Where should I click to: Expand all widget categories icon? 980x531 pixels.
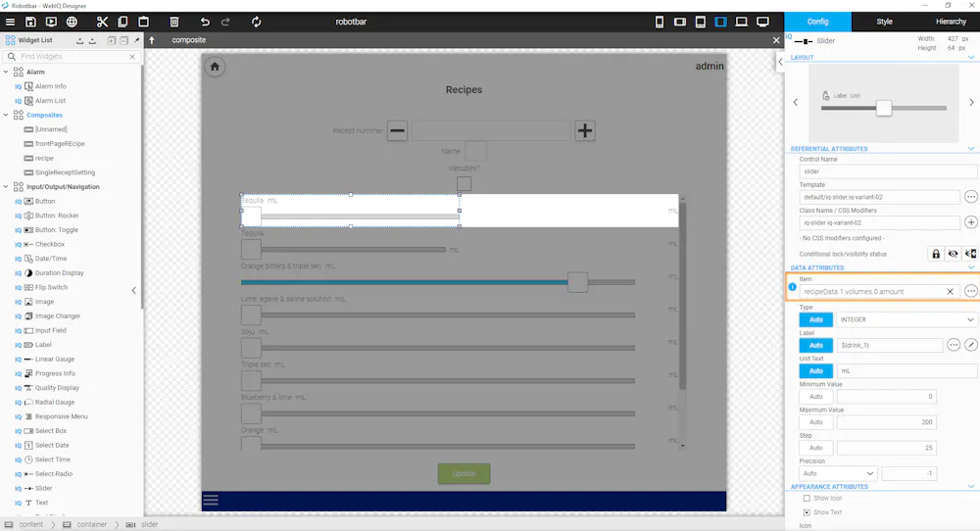pyautogui.click(x=112, y=40)
